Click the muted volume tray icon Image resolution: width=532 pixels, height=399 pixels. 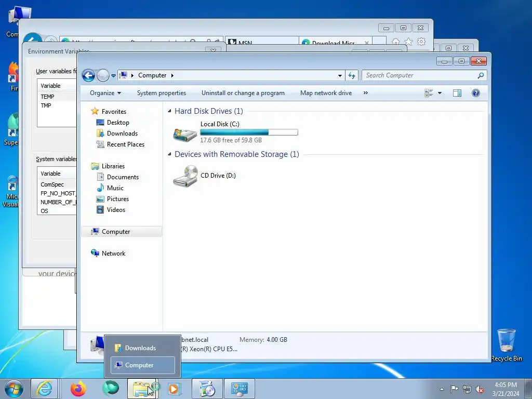pos(480,389)
